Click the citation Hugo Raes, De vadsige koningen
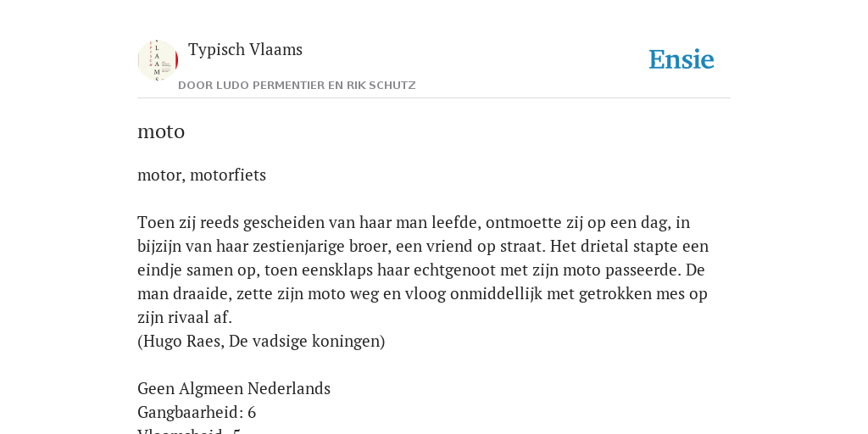 [261, 341]
